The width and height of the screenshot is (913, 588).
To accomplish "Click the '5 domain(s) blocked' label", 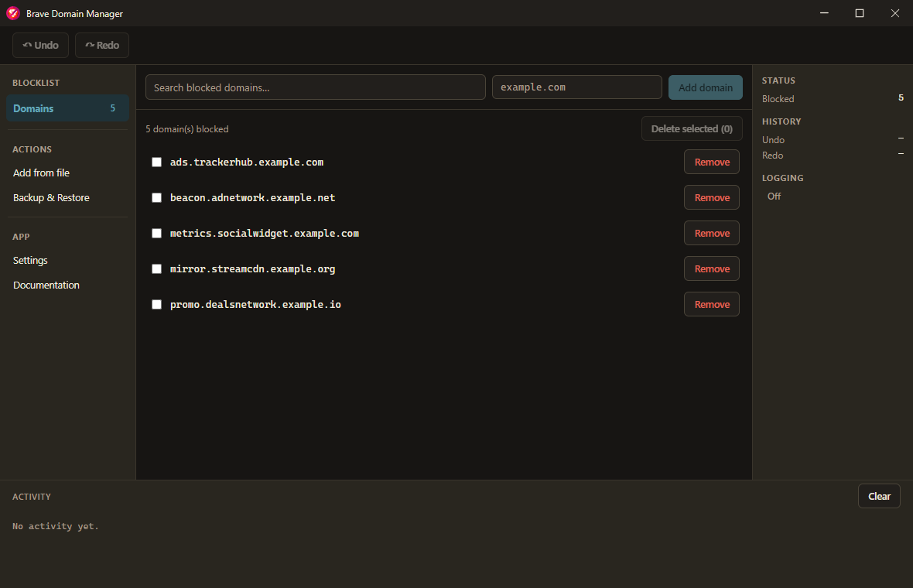I will (x=187, y=129).
